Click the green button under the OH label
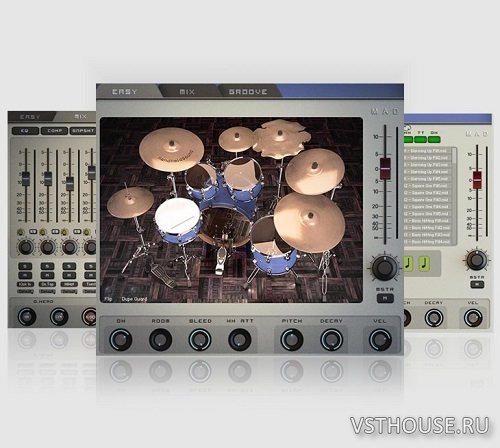This screenshot has width=500, height=448. (434, 139)
